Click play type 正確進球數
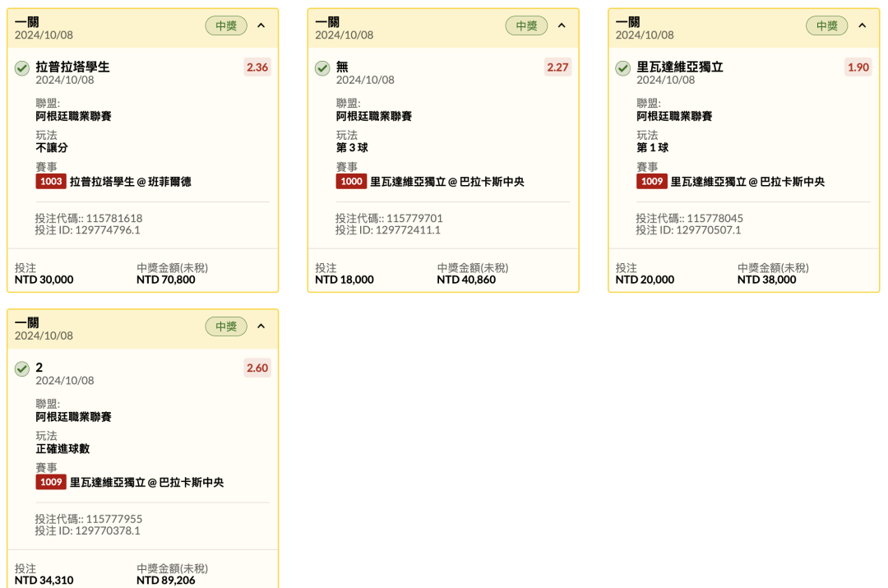The width and height of the screenshot is (888, 588). [62, 449]
